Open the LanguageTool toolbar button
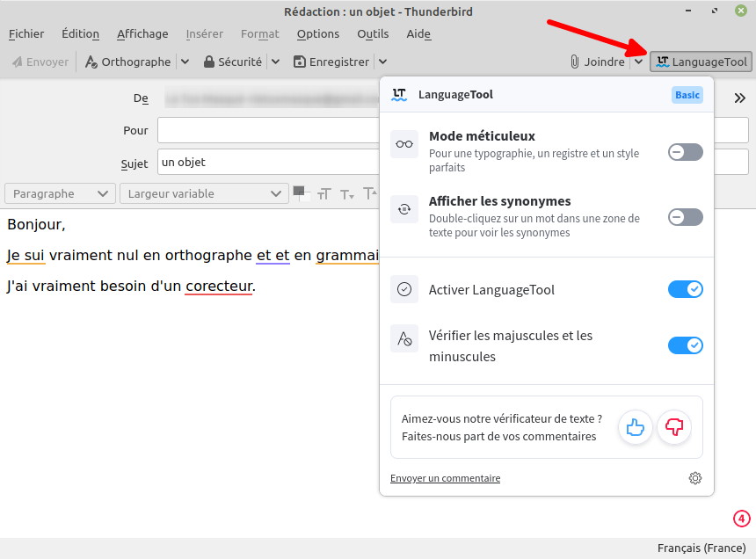756x559 pixels. pyautogui.click(x=701, y=62)
